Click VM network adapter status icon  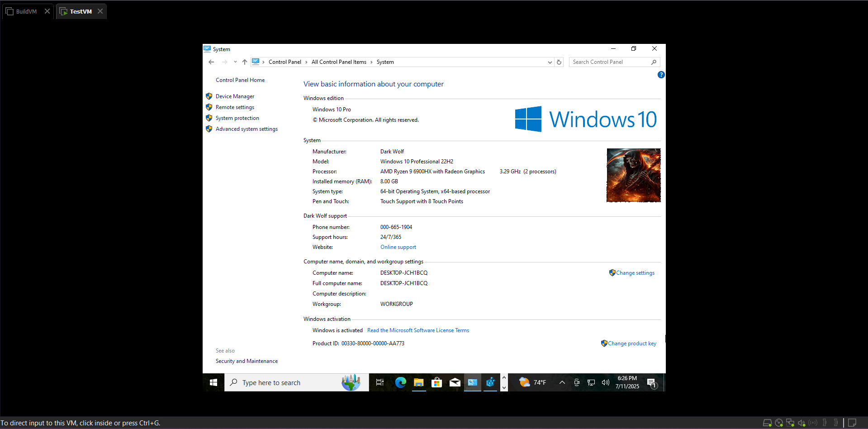[790, 423]
